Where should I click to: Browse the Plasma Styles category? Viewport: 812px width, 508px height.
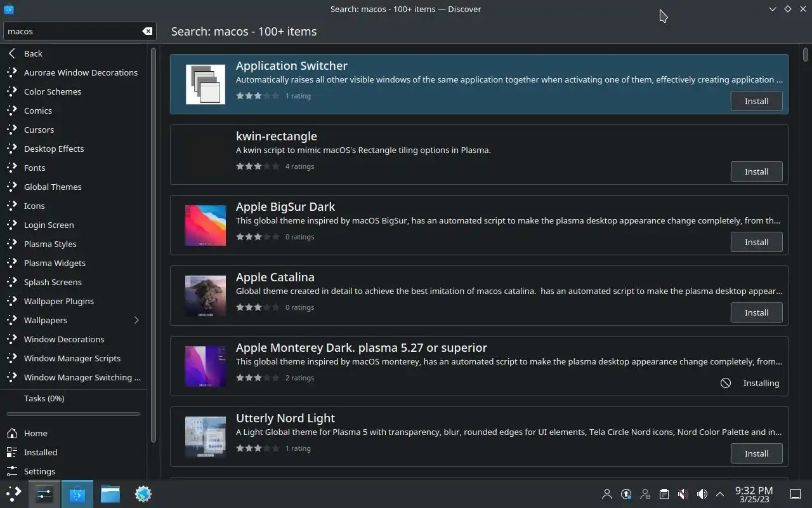point(74,244)
